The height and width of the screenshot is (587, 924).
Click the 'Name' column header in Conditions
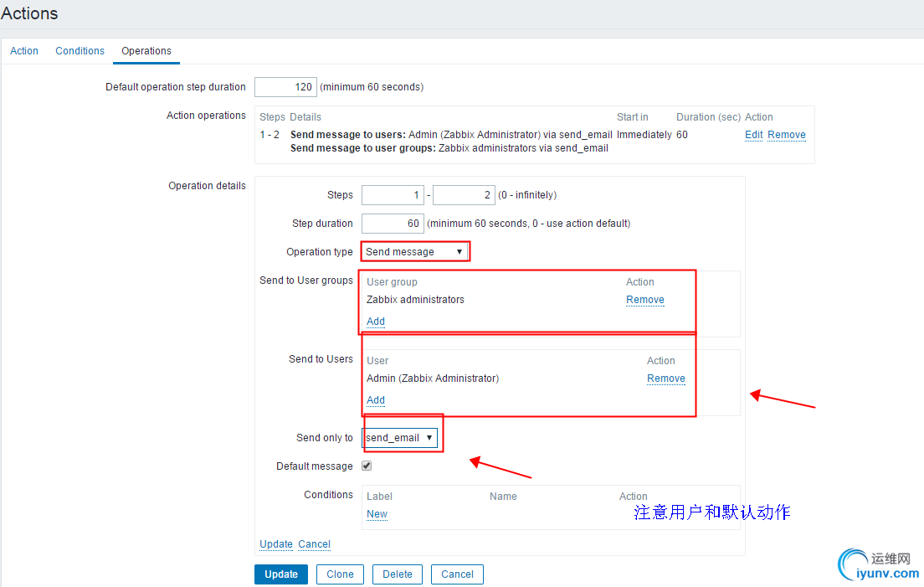point(503,497)
